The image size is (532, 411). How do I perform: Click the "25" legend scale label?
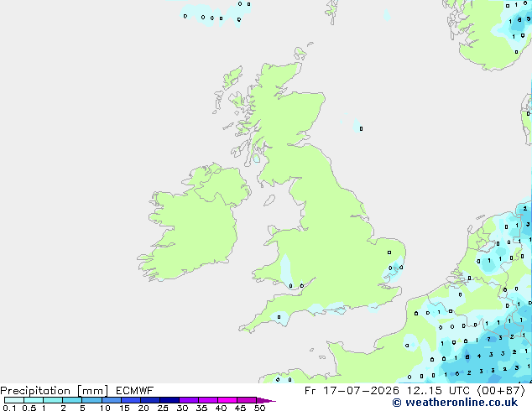coord(163,408)
